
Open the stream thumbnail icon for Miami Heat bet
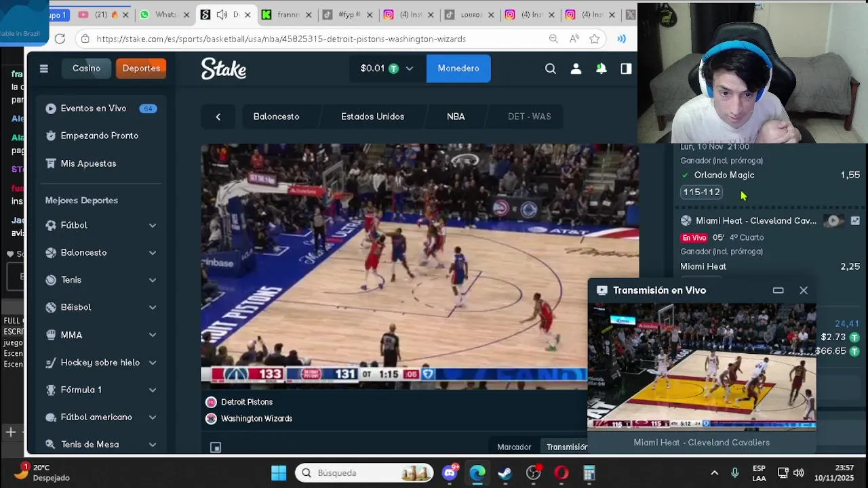click(833, 220)
